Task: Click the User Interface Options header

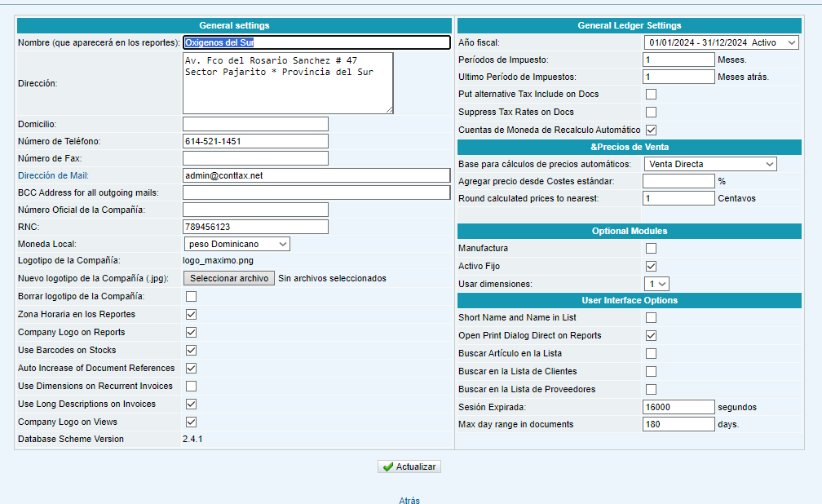Action: 629,300
